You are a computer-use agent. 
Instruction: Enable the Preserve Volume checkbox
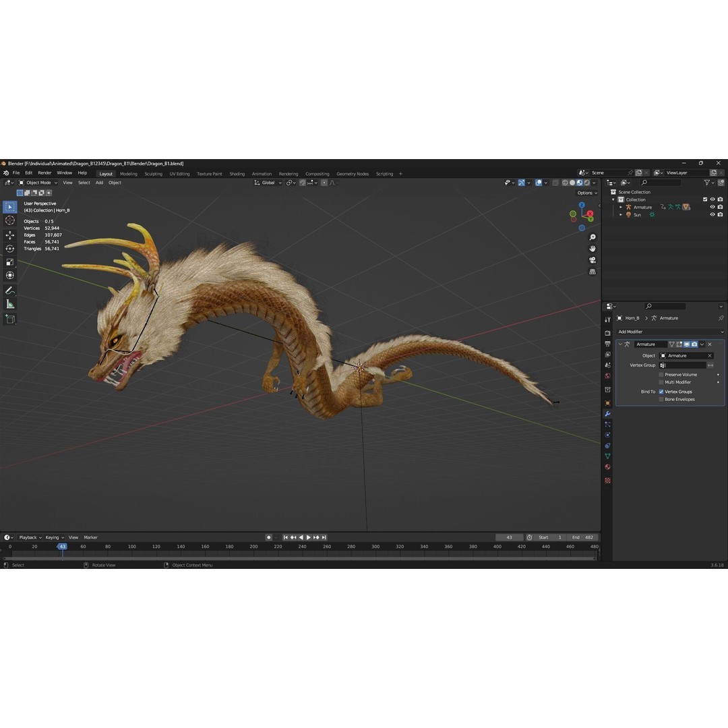661,375
